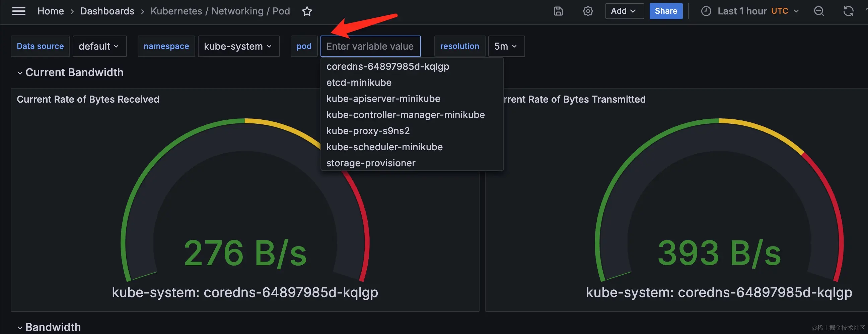Open the Data source default dropdown
Screen dimensions: 868x334
(99, 46)
